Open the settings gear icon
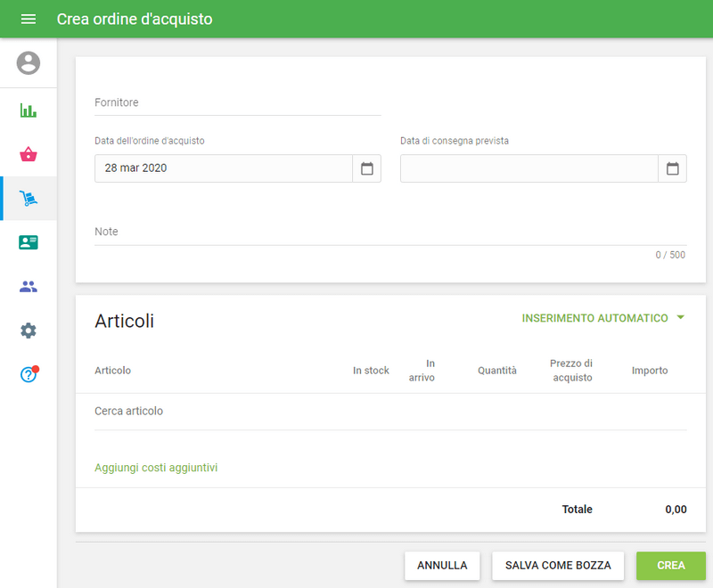 29,331
